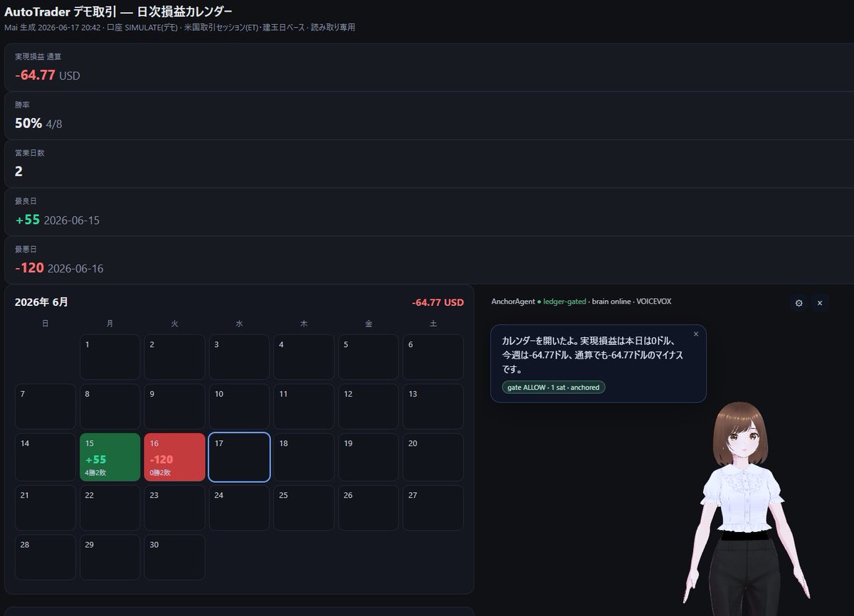Close the AnchorAgent panel with x
The image size is (854, 616).
point(820,303)
